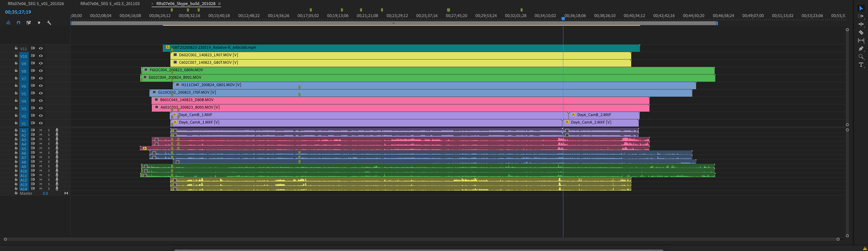
Task: Open panel menu of Skype_build sequence tab
Action: coord(219,4)
